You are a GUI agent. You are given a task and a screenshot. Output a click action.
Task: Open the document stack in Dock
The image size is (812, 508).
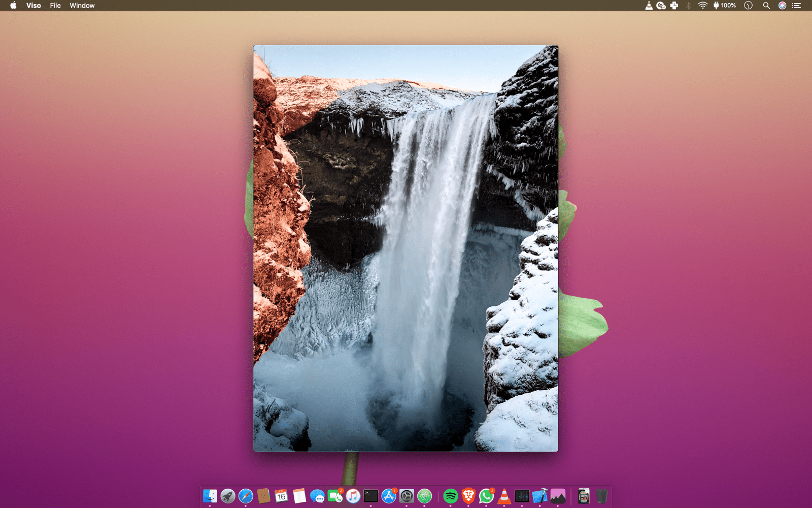coord(584,496)
